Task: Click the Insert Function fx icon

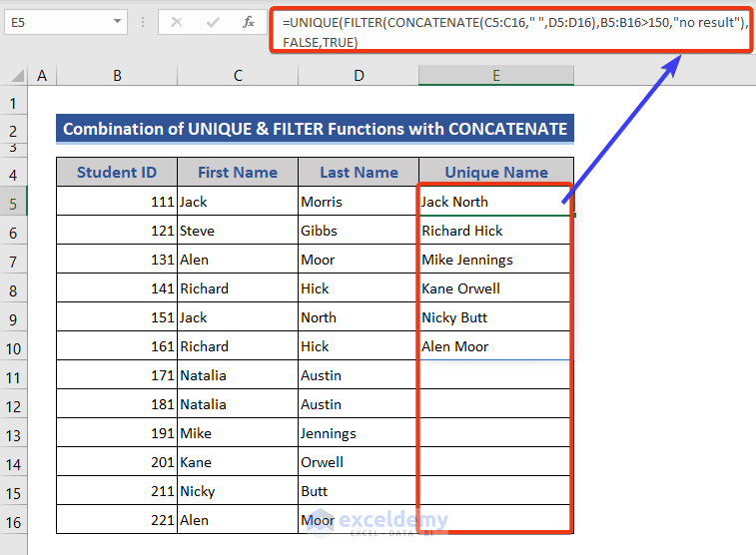Action: tap(249, 22)
